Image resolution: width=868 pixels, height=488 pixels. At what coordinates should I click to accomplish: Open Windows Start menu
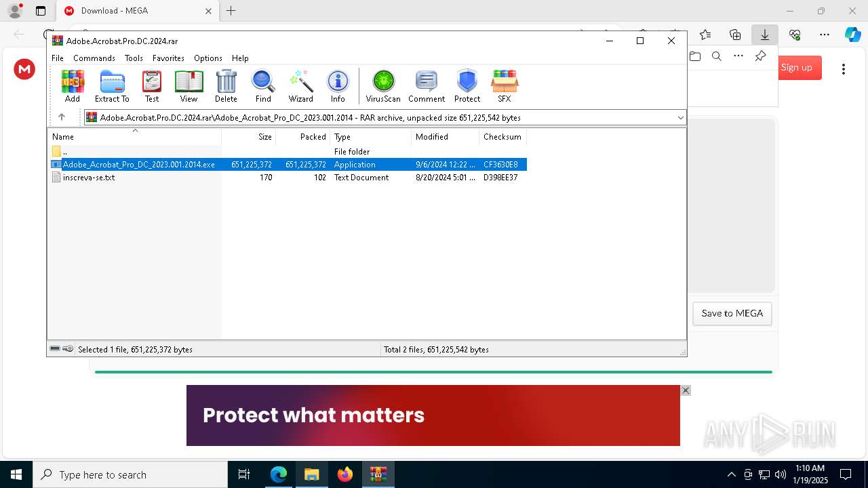pyautogui.click(x=16, y=474)
